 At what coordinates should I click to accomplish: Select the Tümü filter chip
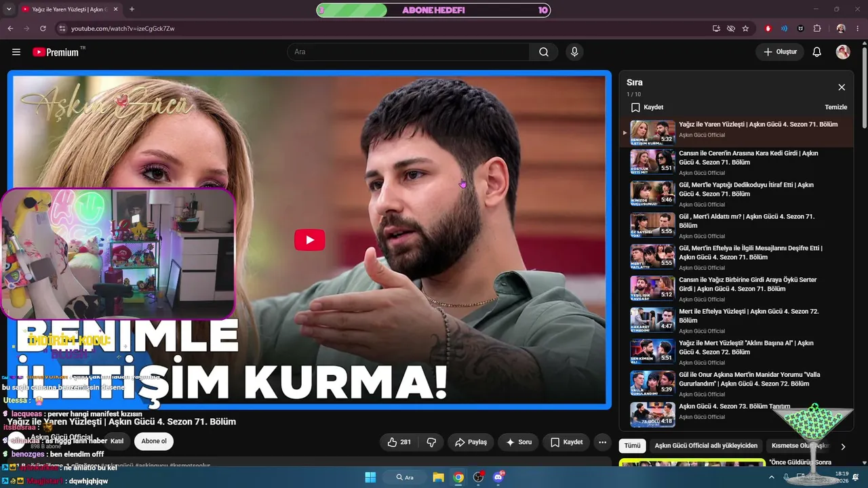point(632,446)
